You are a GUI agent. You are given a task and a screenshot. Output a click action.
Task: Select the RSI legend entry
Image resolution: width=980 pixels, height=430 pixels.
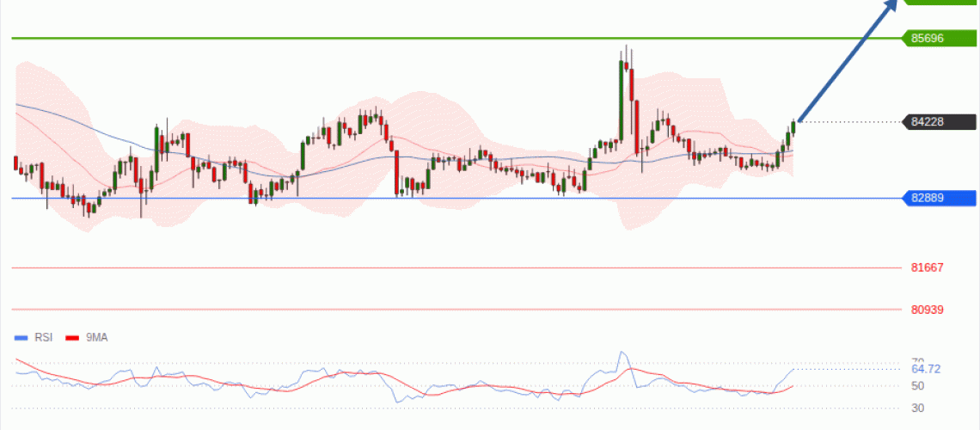(x=34, y=337)
